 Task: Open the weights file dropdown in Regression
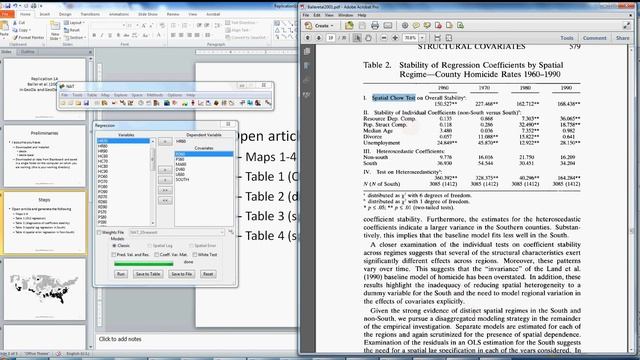click(222, 232)
